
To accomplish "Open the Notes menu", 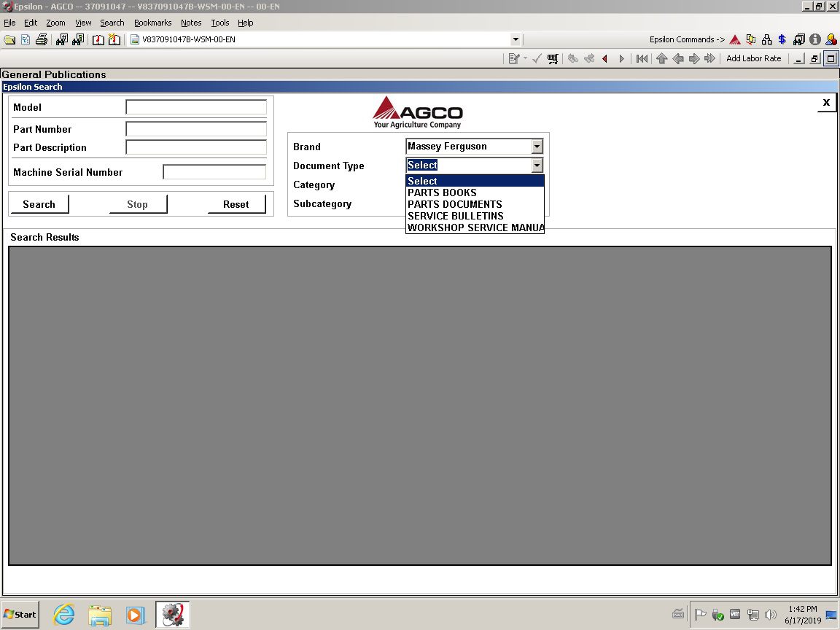I will click(191, 23).
